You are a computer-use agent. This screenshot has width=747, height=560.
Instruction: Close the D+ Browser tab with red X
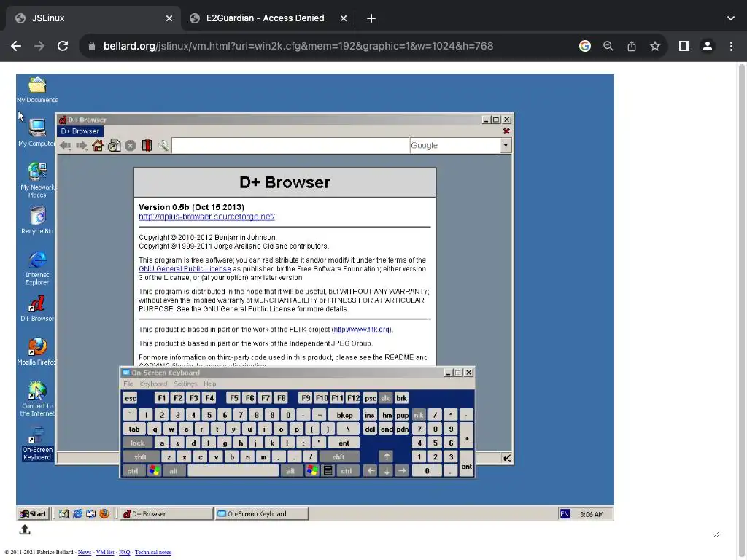pos(506,131)
